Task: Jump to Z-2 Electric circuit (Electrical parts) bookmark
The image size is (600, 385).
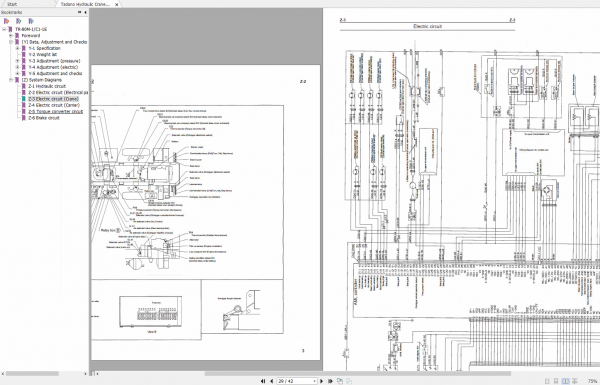Action: point(58,92)
